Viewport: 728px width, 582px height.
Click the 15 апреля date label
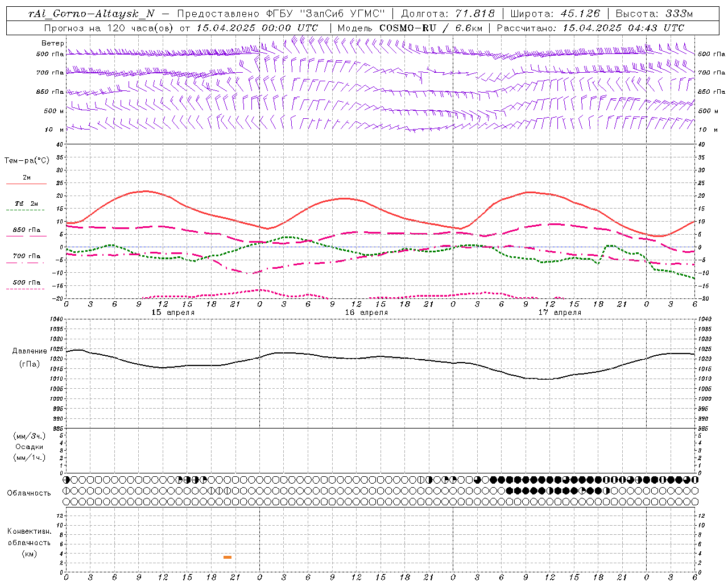coord(173,313)
